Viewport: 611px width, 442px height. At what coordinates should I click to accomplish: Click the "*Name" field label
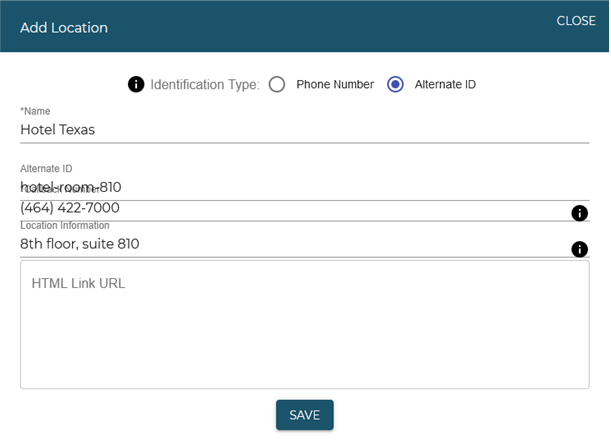point(35,111)
